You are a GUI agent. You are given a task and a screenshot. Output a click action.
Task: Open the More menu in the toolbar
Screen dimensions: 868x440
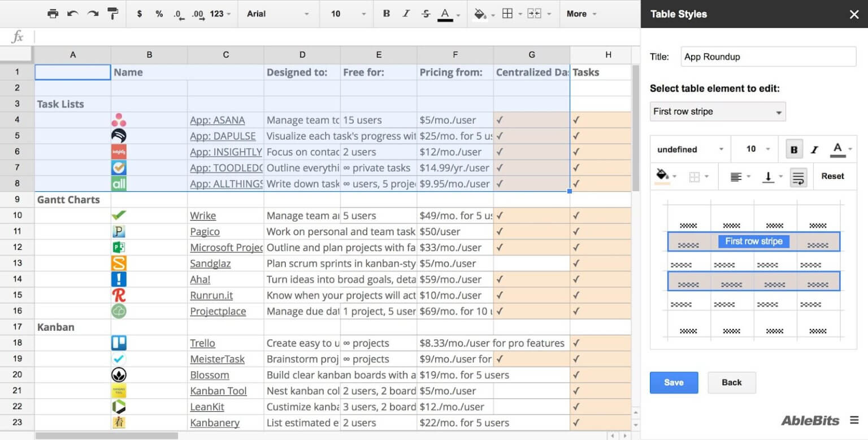pos(581,14)
